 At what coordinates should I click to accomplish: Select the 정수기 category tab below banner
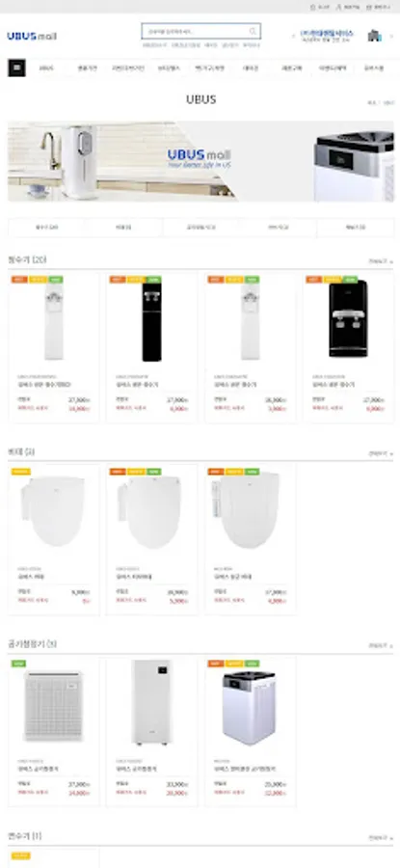click(46, 228)
